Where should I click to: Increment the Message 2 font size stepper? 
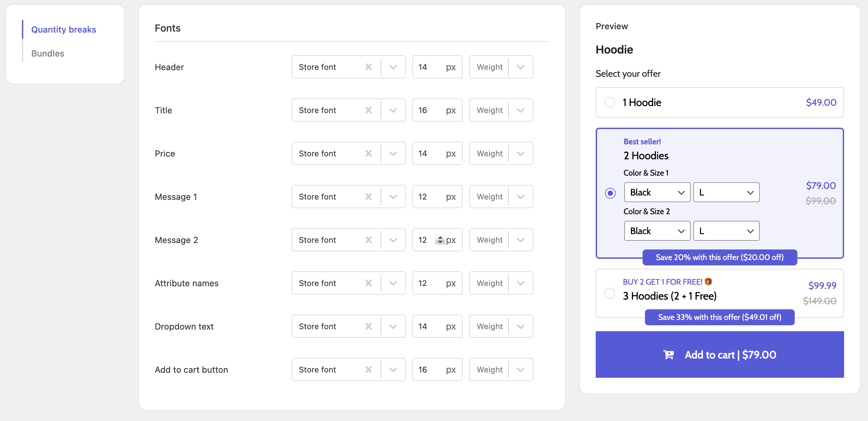point(440,237)
